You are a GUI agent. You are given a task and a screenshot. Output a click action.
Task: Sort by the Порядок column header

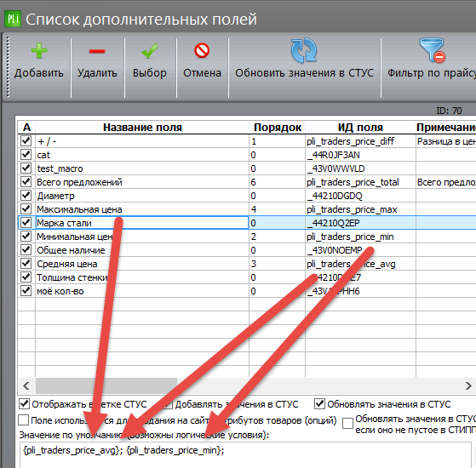pos(277,128)
